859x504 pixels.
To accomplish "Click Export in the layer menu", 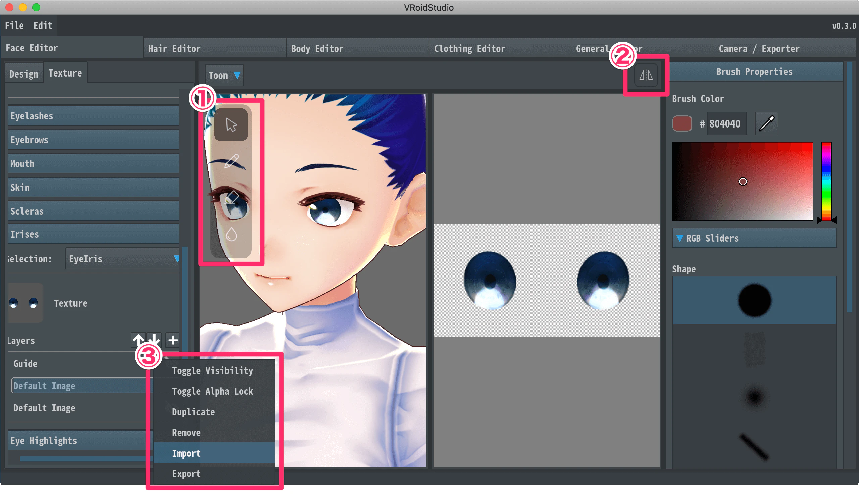I will (214, 474).
